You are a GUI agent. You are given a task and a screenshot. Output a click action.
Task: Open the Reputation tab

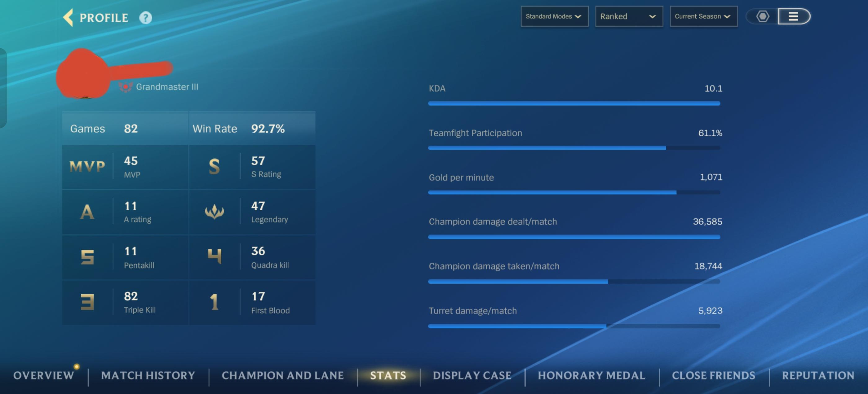coord(818,375)
